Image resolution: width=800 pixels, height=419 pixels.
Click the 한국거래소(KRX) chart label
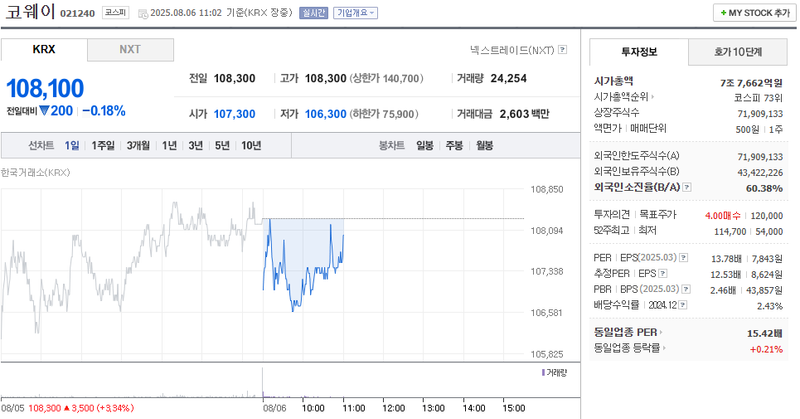pos(35,172)
